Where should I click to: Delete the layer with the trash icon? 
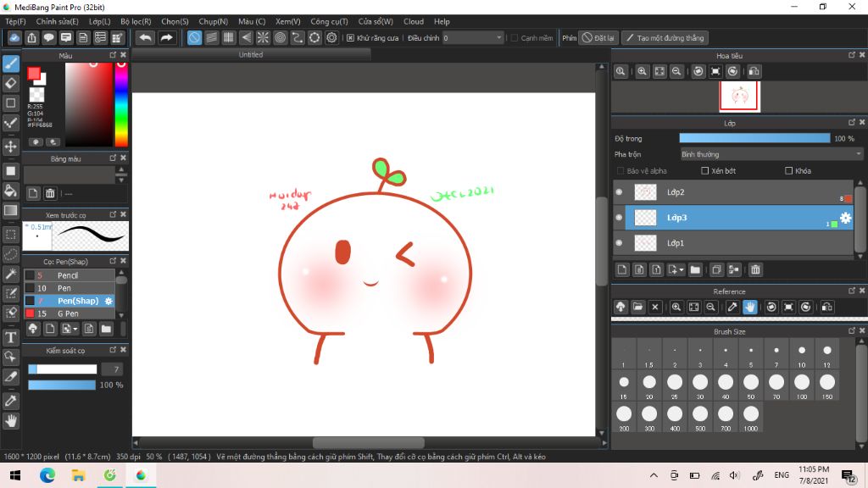point(755,269)
